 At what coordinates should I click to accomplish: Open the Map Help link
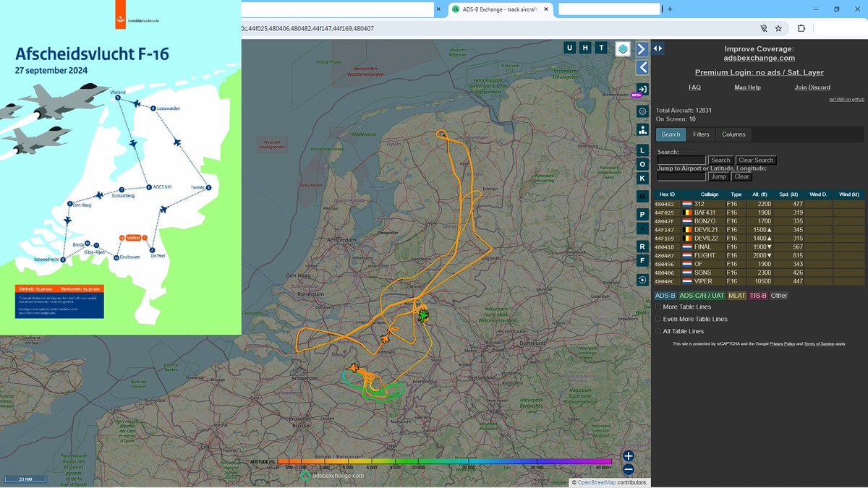coord(747,87)
